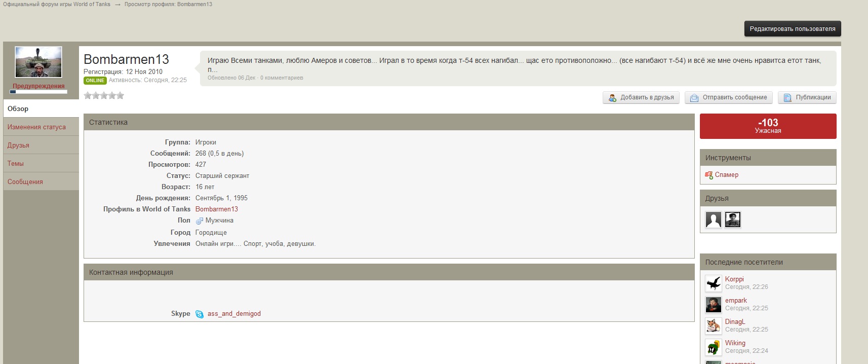
Task: Click the city value Городище
Action: click(x=211, y=233)
